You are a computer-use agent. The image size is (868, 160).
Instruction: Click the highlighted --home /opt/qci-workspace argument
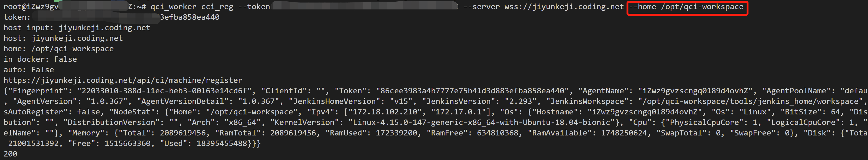(686, 7)
